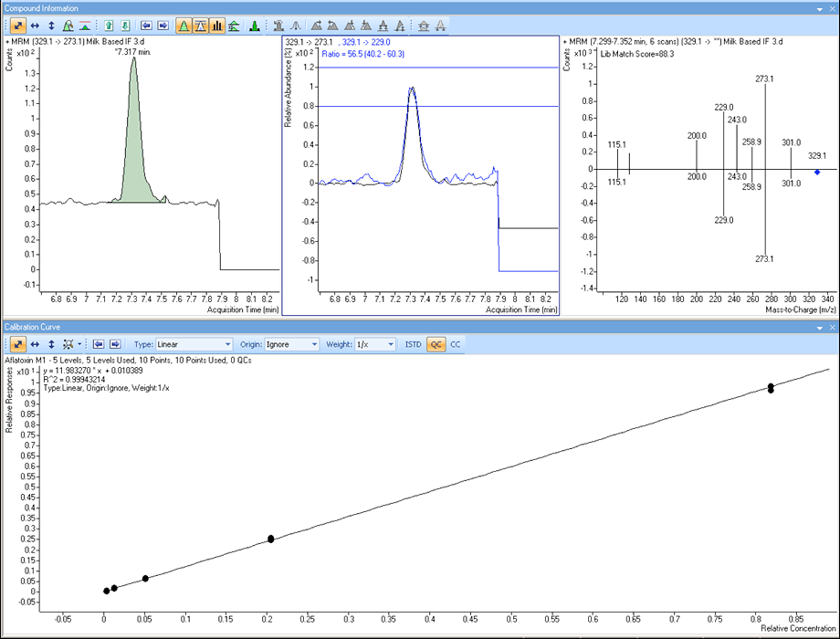Toggle the qualifier overlay peak button

point(200,26)
